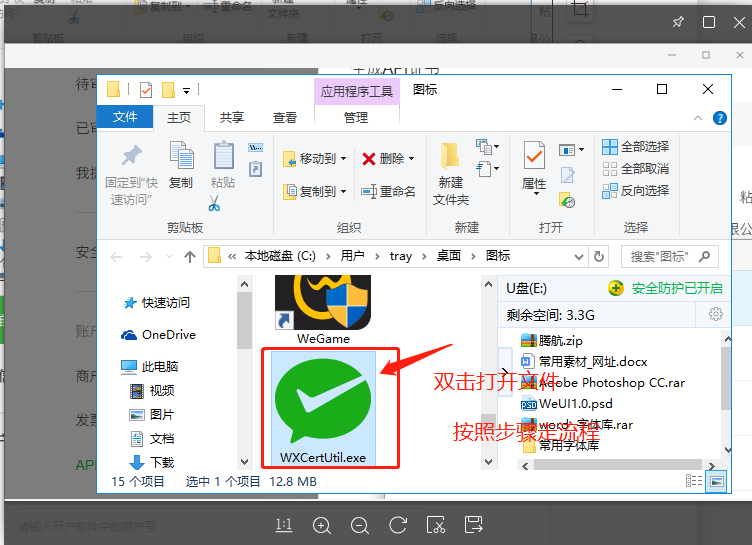Select Quick access in the navigation pane
This screenshot has height=545, width=752.
tap(156, 303)
